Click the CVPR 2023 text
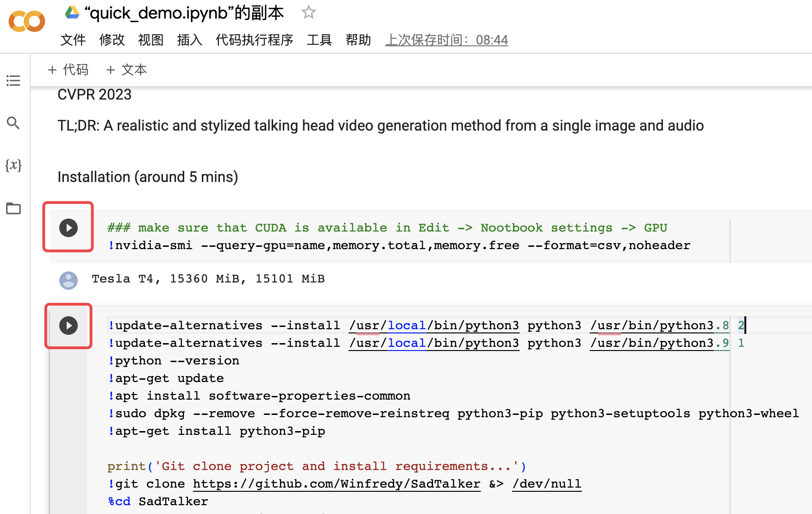Screen dimensions: 812x514 (x=94, y=94)
